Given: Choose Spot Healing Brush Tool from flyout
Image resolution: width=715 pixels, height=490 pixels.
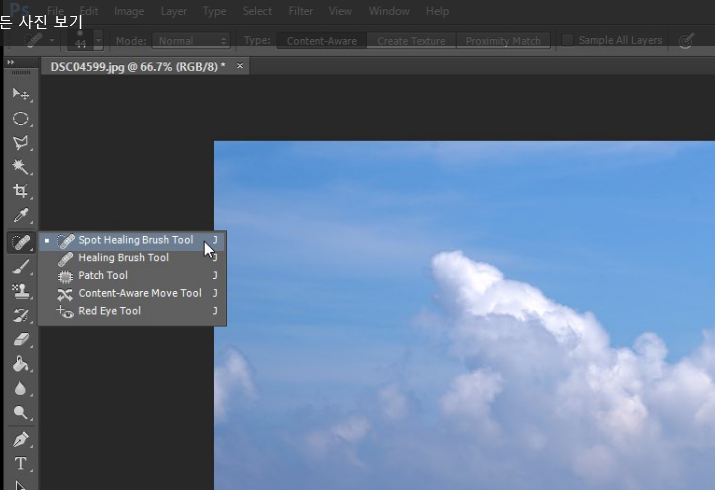Looking at the screenshot, I should pos(132,240).
